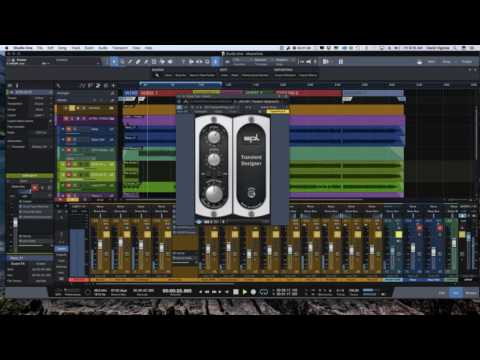The width and height of the screenshot is (480, 360).
Task: Adjust the Attack knob on Transient Designer
Action: click(x=214, y=136)
